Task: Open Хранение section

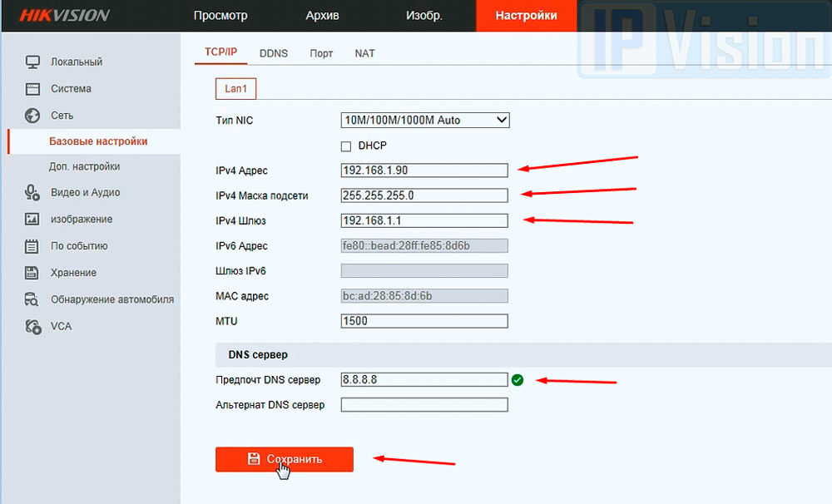Action: pyautogui.click(x=74, y=273)
